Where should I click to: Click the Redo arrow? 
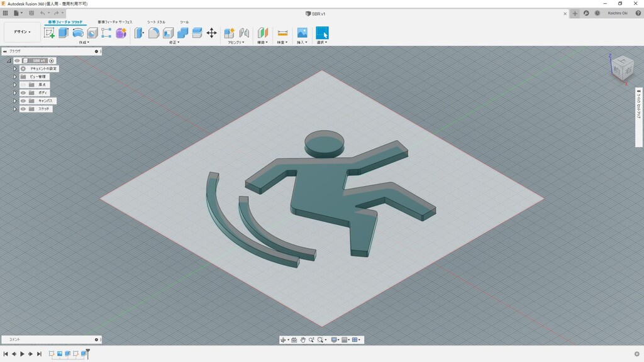(56, 13)
